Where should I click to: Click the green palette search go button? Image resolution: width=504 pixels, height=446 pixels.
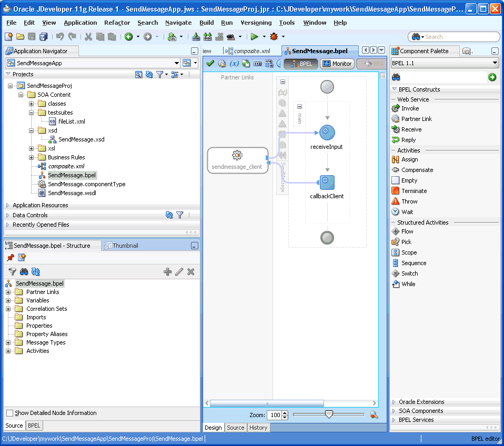coord(492,77)
